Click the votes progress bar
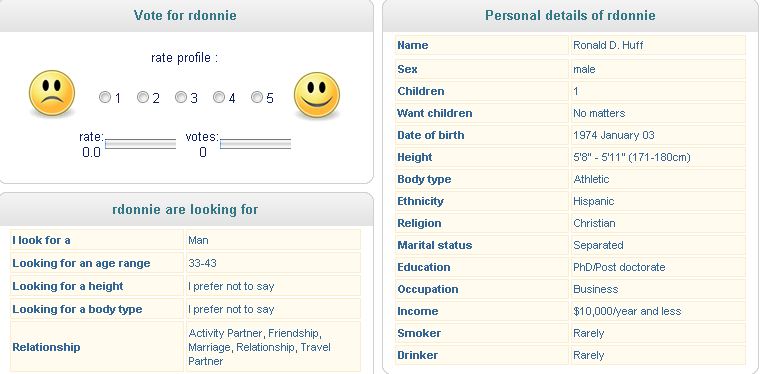 pos(255,144)
